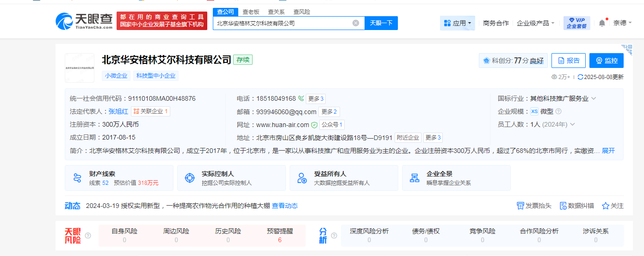644x256 pixels.
Task: Expand the 国标行业 industry chevron
Action: [x=594, y=98]
